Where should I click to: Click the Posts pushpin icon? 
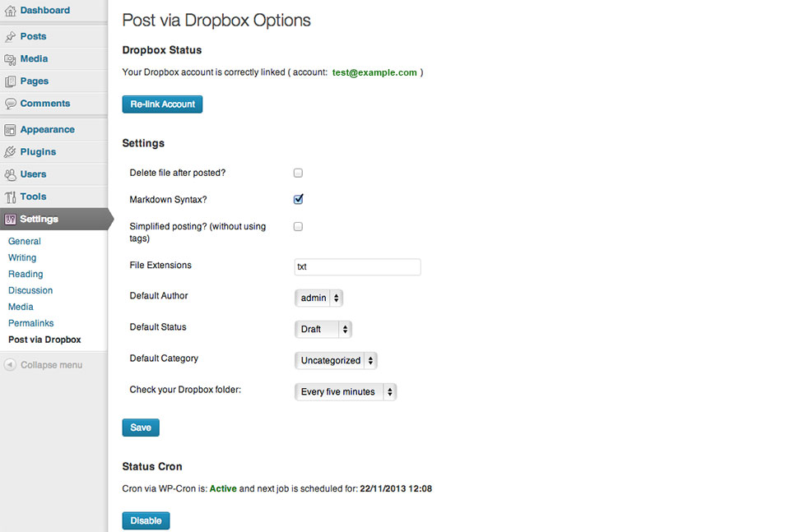click(x=10, y=37)
